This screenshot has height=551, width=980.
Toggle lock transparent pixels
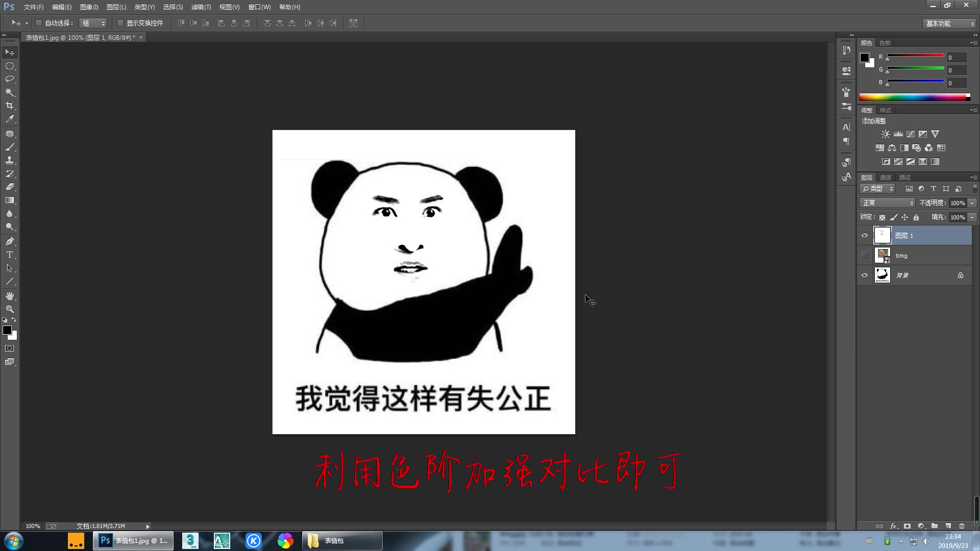coord(883,217)
